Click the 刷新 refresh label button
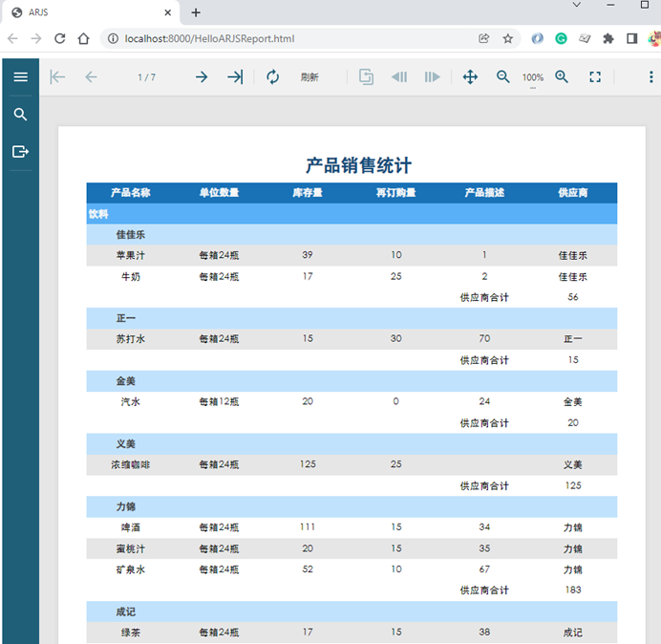Viewport: 661px width, 644px height. [x=309, y=77]
